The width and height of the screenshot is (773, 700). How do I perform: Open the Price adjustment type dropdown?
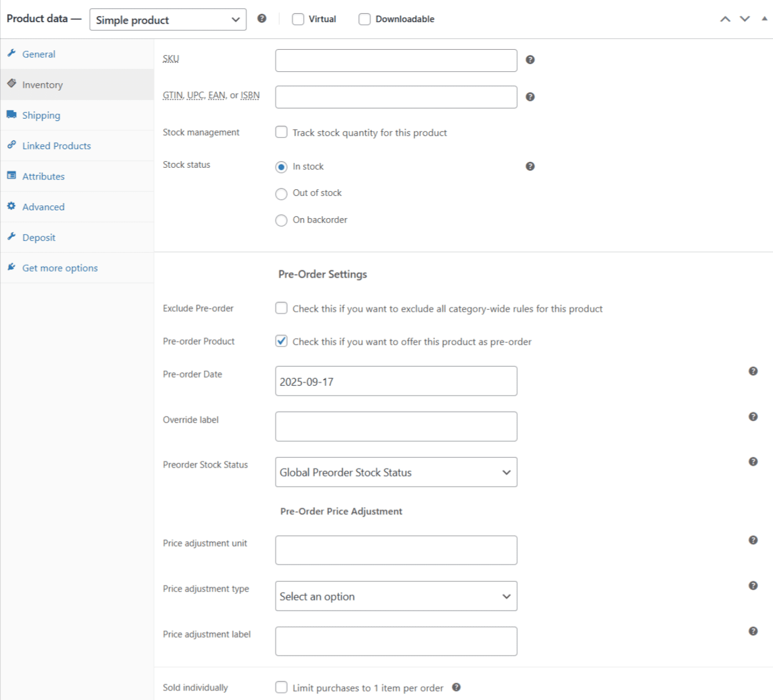pyautogui.click(x=395, y=596)
